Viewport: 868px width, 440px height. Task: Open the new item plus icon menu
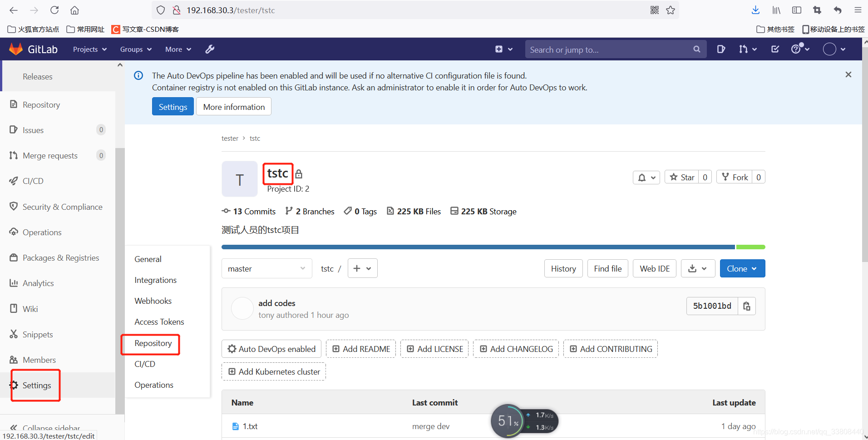504,49
